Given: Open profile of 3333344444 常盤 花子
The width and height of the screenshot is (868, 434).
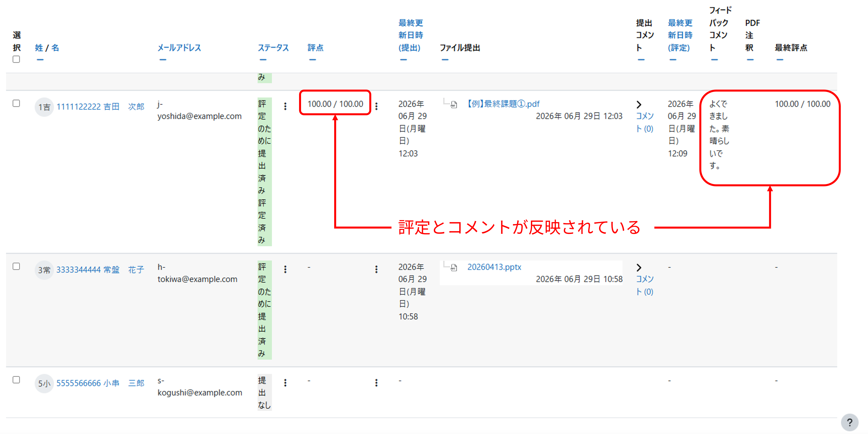Looking at the screenshot, I should pos(100,270).
